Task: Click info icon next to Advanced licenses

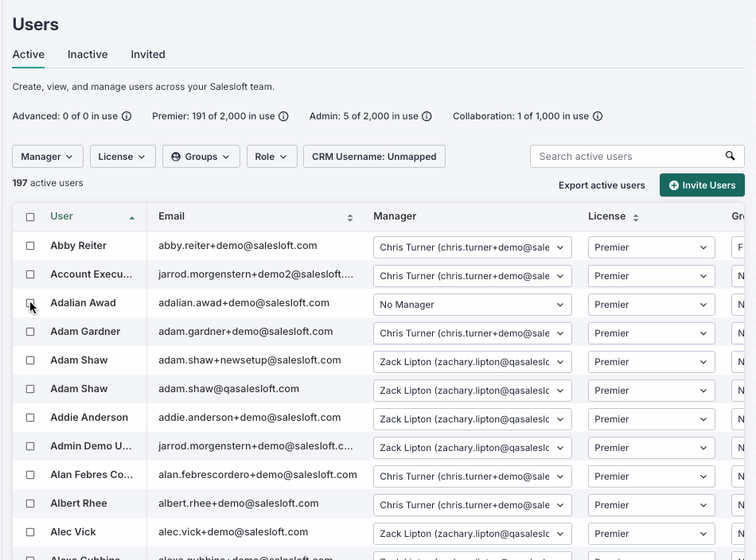Action: (127, 116)
